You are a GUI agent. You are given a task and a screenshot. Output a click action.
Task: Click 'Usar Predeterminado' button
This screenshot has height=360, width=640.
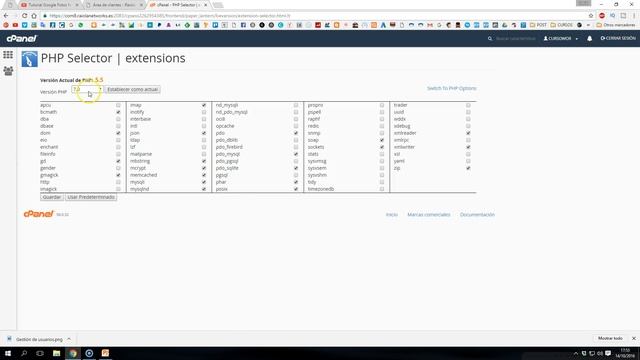click(x=91, y=197)
